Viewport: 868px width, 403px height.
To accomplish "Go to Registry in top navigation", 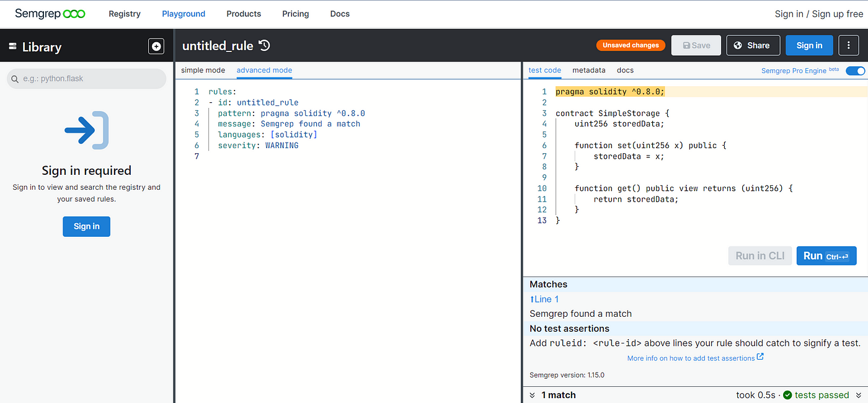I will tap(125, 14).
